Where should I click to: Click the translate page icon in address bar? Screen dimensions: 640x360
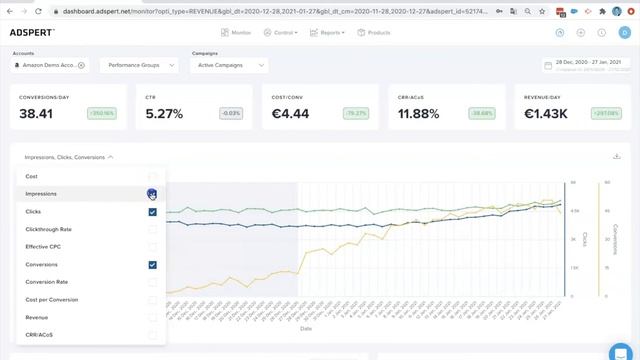pyautogui.click(x=513, y=11)
